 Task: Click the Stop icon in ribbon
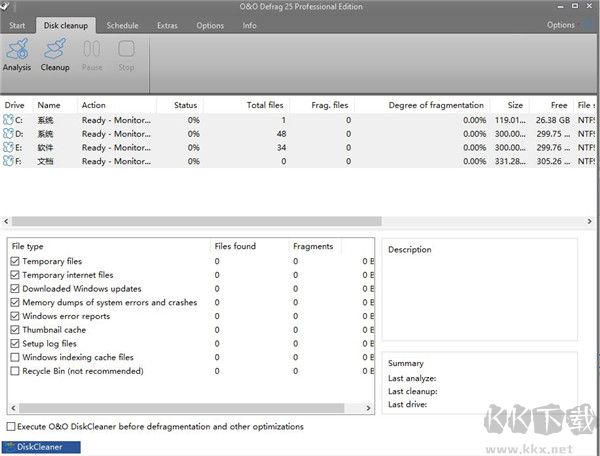[126, 49]
